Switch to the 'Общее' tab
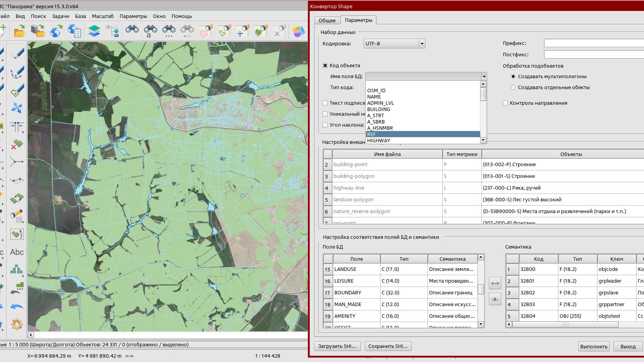This screenshot has width=644, height=362. pos(327,20)
